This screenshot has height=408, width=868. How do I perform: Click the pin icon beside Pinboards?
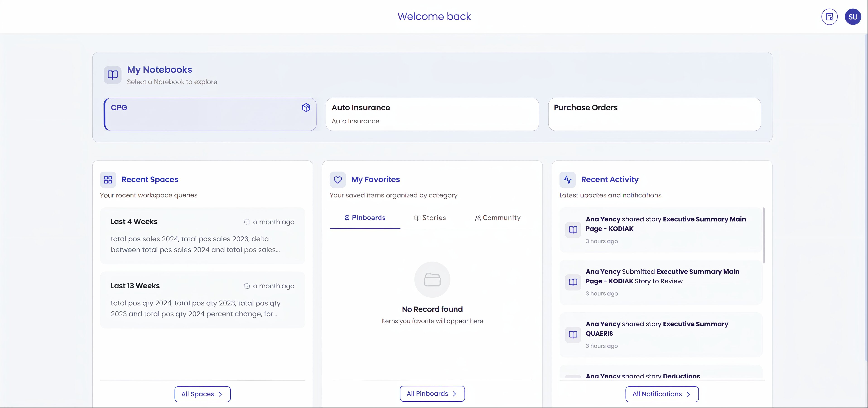347,218
